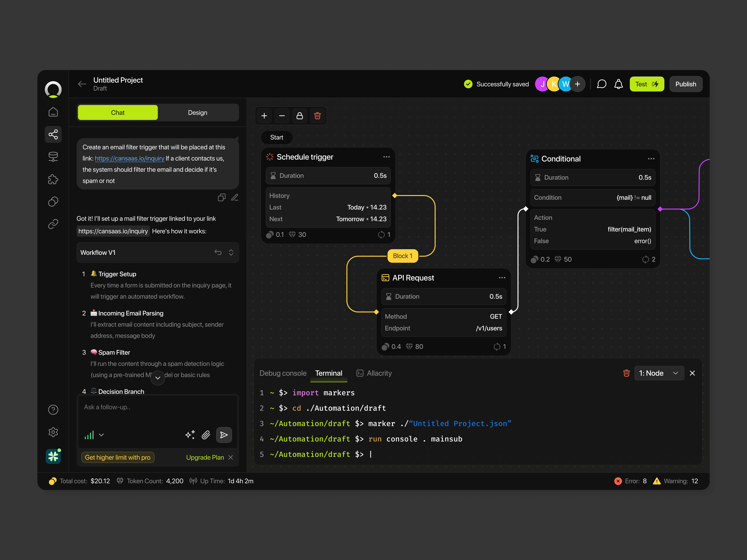The height and width of the screenshot is (560, 747).
Task: Open the home icon in the sidebar
Action: (x=53, y=112)
